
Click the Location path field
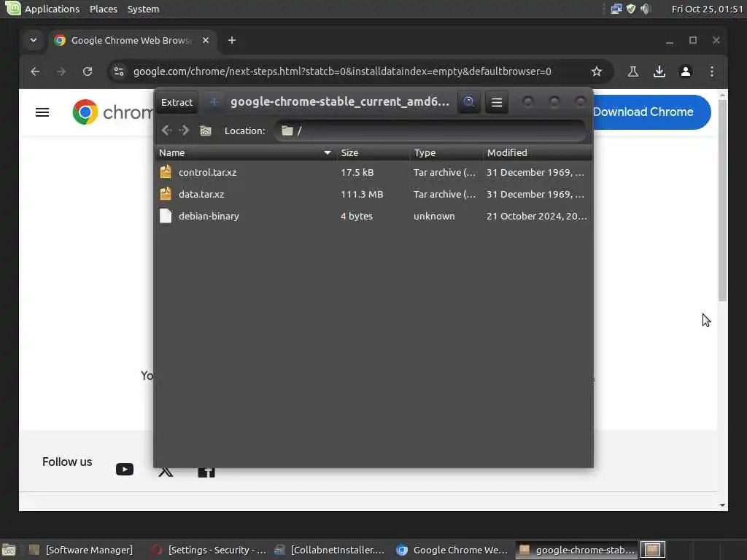click(430, 131)
